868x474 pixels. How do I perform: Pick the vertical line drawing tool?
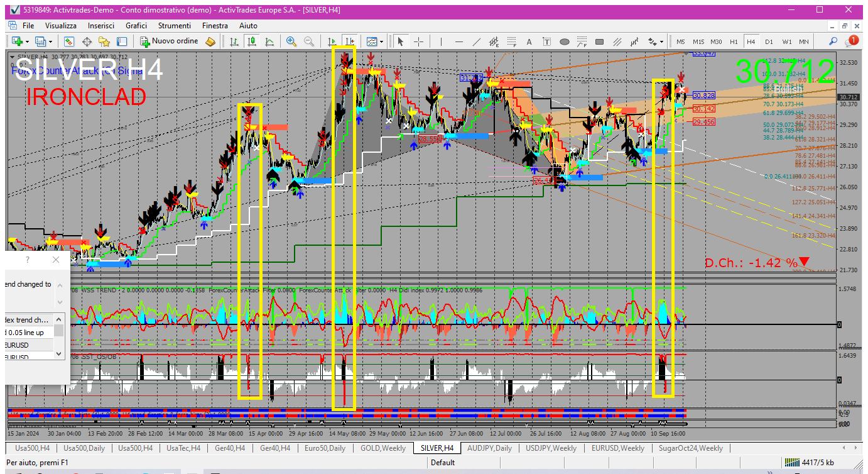pos(442,41)
